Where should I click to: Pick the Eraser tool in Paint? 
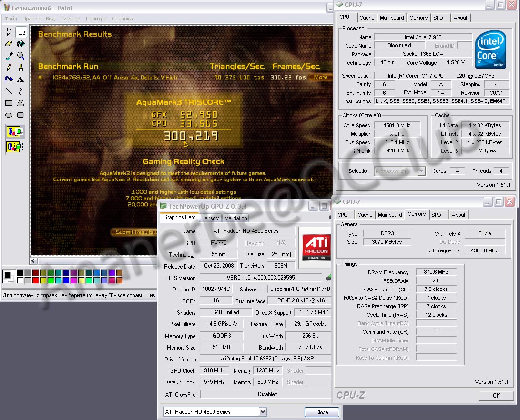click(9, 44)
